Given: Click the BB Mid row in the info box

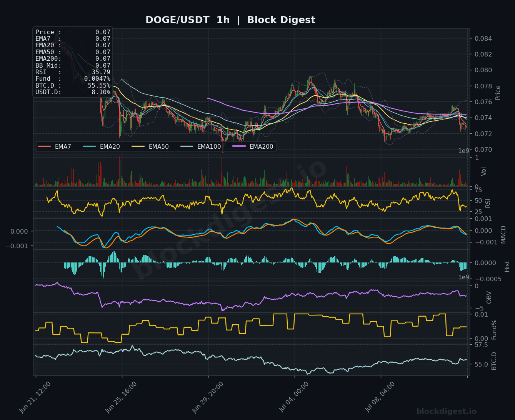Looking at the screenshot, I should 73,65.
